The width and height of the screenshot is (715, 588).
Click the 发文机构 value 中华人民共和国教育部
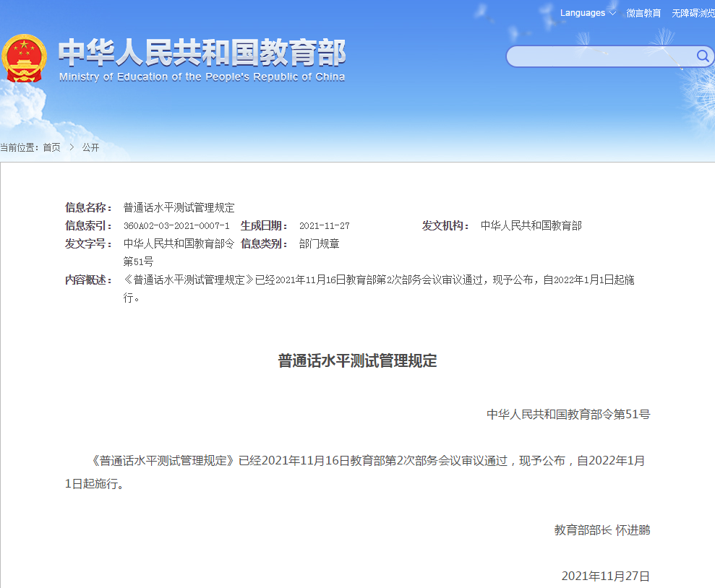pyautogui.click(x=531, y=225)
